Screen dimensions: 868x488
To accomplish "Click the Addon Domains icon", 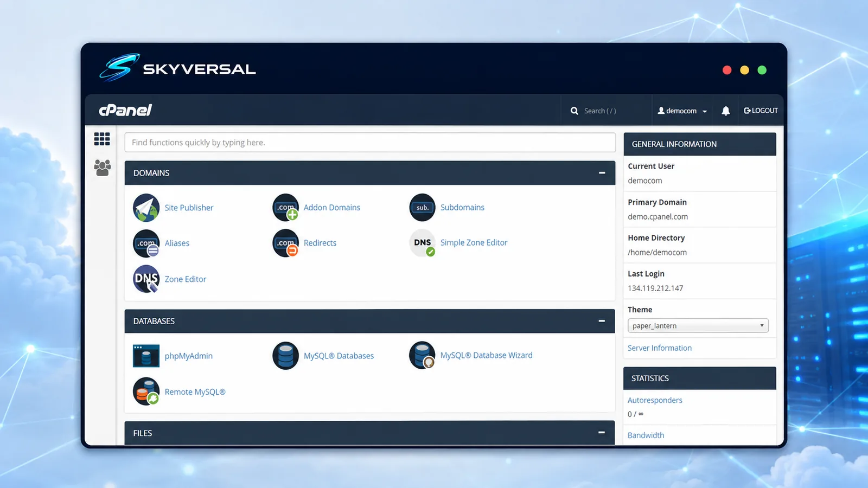I will point(286,208).
